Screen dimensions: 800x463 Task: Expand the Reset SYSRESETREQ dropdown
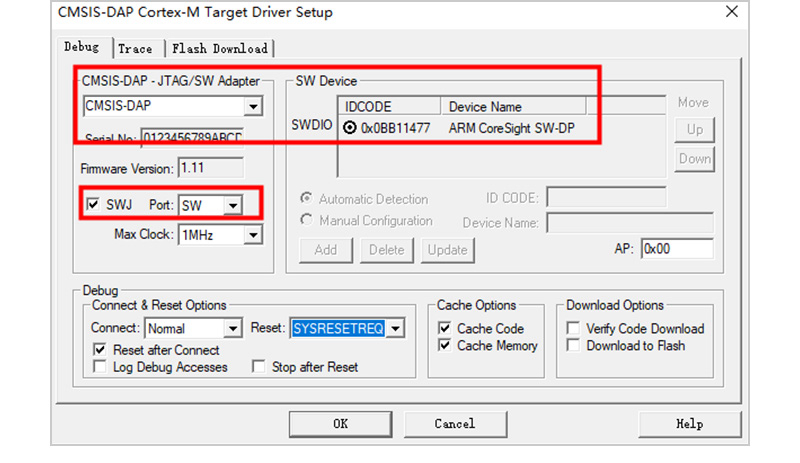[x=395, y=328]
